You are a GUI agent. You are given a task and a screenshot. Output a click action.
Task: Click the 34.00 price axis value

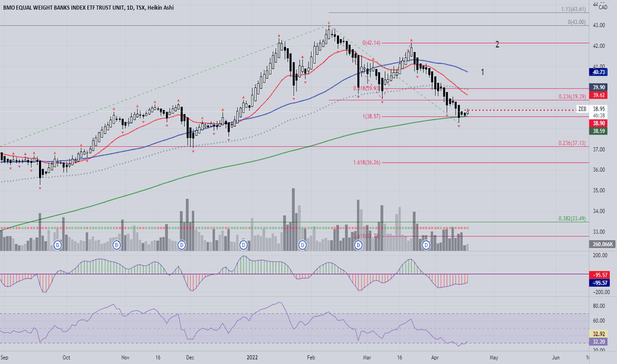pos(599,211)
